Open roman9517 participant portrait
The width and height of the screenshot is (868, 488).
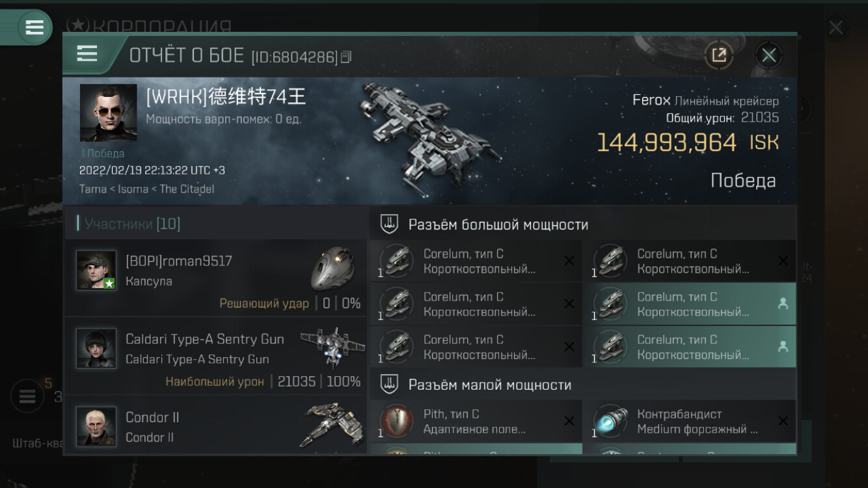point(96,270)
